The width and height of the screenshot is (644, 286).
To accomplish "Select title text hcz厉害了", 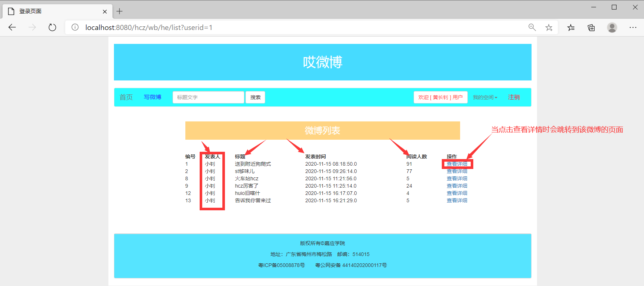I will pos(247,186).
